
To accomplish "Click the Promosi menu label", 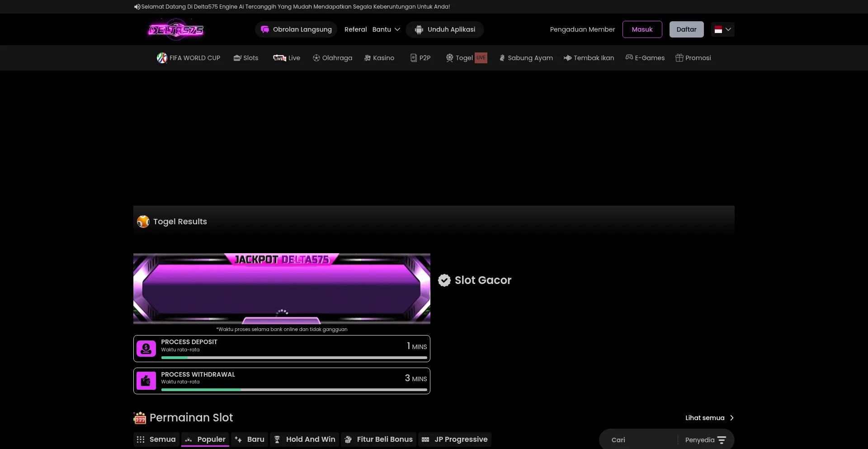I will coord(698,58).
